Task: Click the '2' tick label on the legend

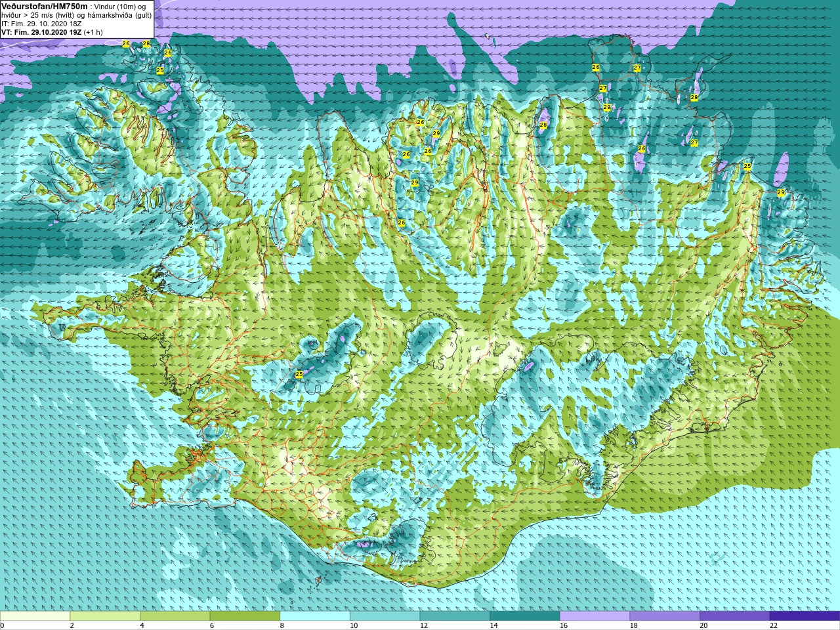Action: [72, 625]
